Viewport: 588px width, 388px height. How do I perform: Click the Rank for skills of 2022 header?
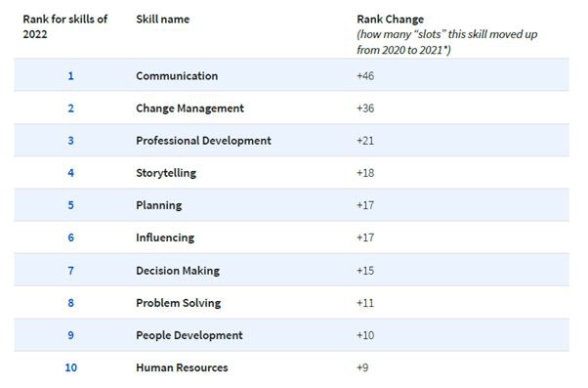point(64,26)
